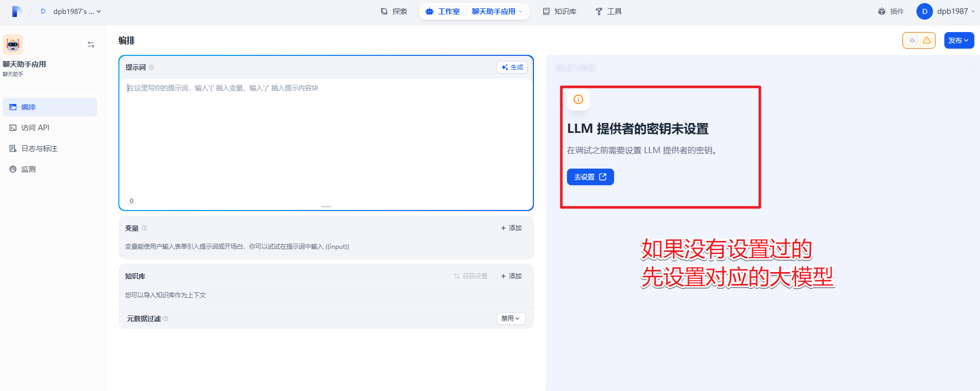
Task: Switch to the 探索 tab
Action: pyautogui.click(x=394, y=11)
